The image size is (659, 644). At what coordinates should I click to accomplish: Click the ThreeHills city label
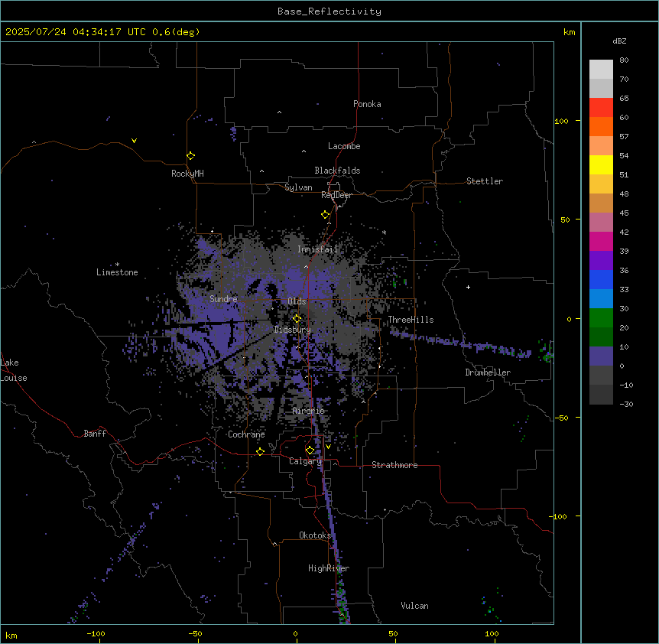[x=411, y=320]
